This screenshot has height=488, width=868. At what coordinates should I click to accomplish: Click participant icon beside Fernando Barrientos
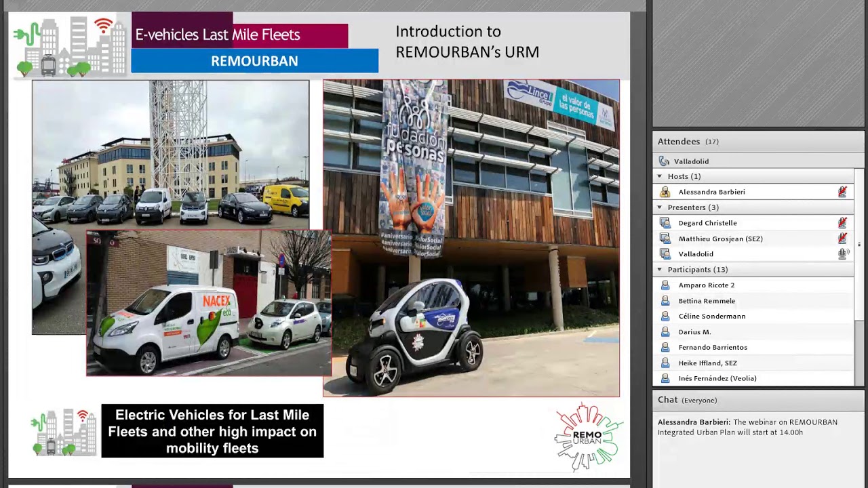click(x=665, y=348)
